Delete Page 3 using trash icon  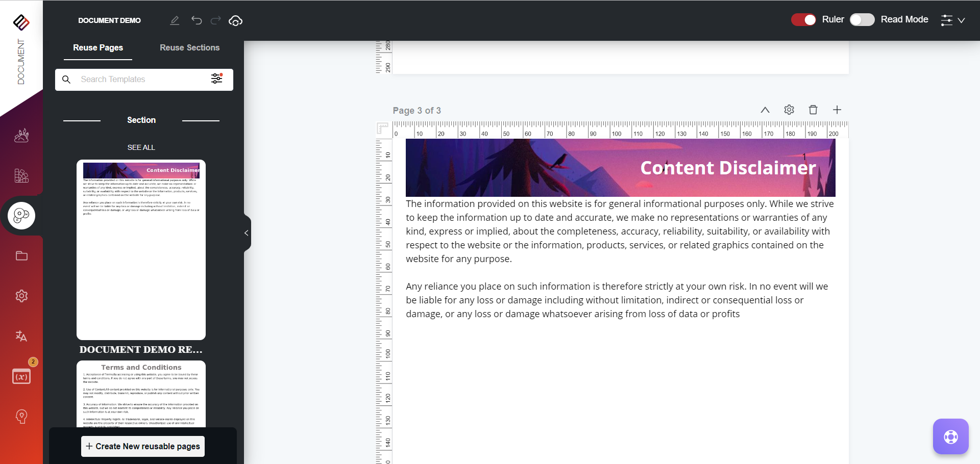813,110
